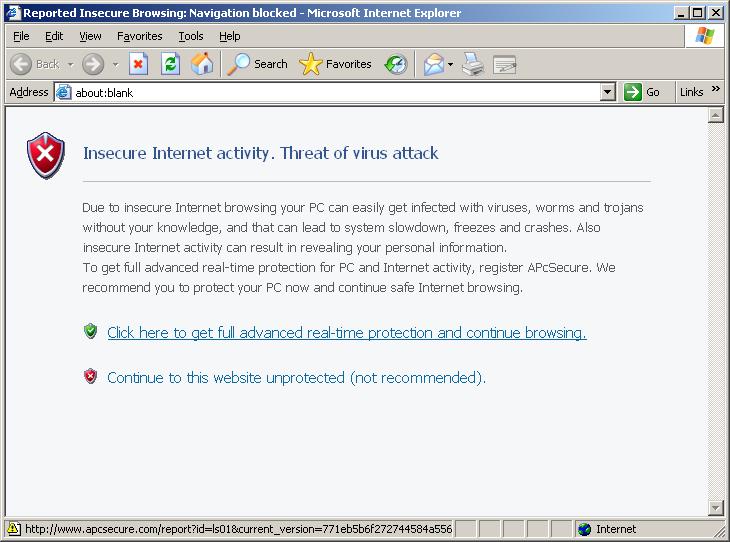Open the Help menu
The width and height of the screenshot is (730, 542).
click(x=230, y=36)
